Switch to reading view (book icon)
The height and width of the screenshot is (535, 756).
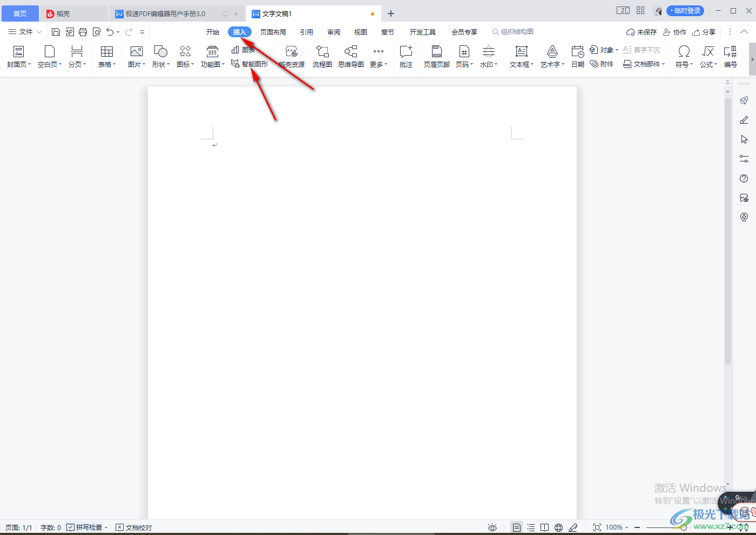pyautogui.click(x=545, y=527)
